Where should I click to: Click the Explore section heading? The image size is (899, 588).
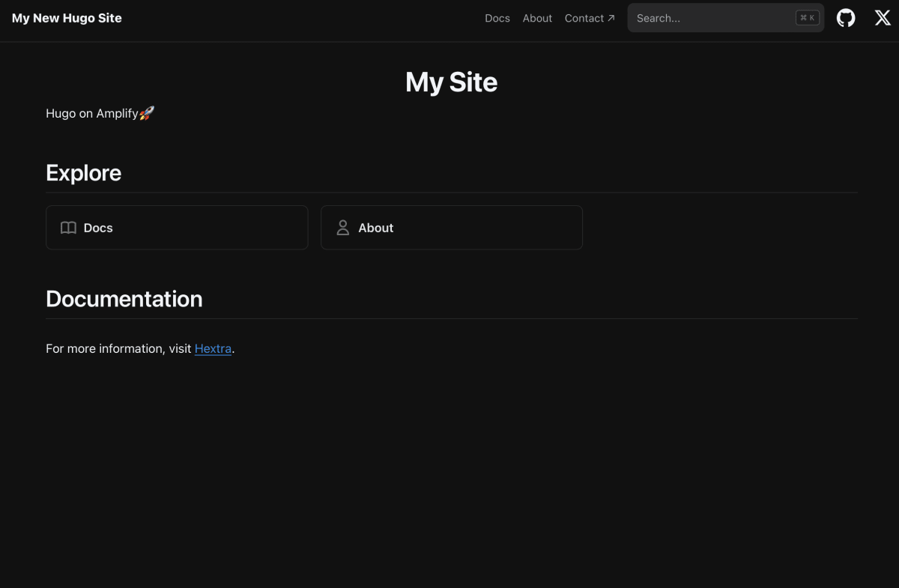pos(83,173)
